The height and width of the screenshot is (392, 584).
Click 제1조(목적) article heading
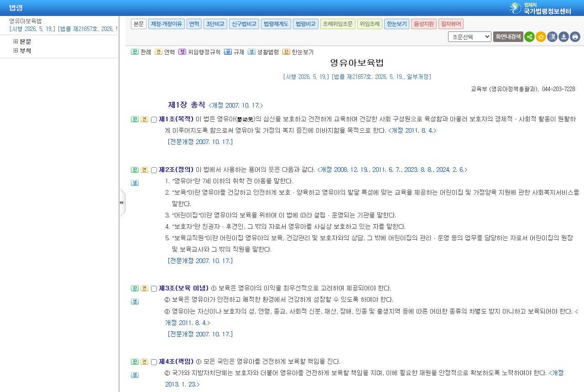[x=176, y=119]
